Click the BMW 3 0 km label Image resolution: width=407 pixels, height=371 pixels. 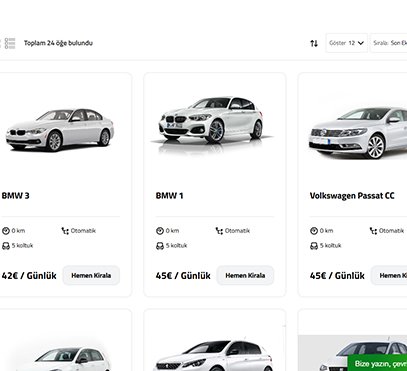point(18,231)
